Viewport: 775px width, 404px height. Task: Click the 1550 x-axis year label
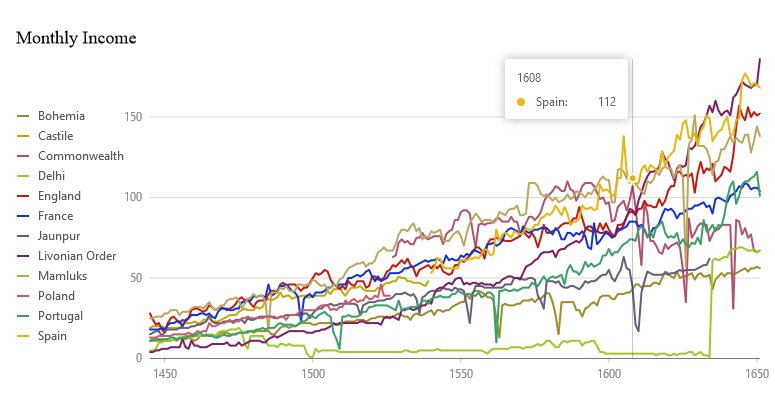coord(461,374)
